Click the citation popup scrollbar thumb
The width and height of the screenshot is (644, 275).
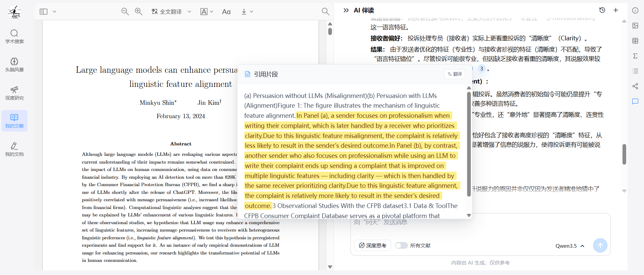point(469,144)
